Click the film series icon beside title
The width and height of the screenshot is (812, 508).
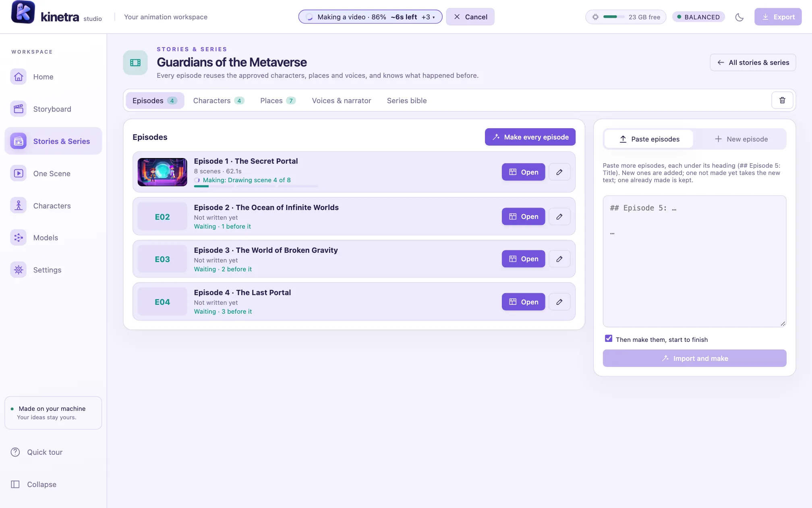pos(135,62)
